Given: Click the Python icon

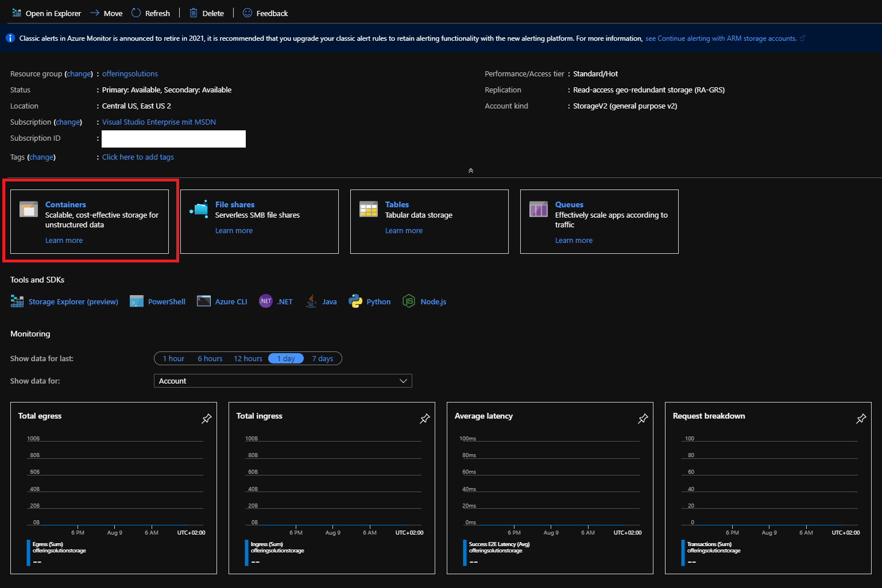Looking at the screenshot, I should (x=355, y=301).
